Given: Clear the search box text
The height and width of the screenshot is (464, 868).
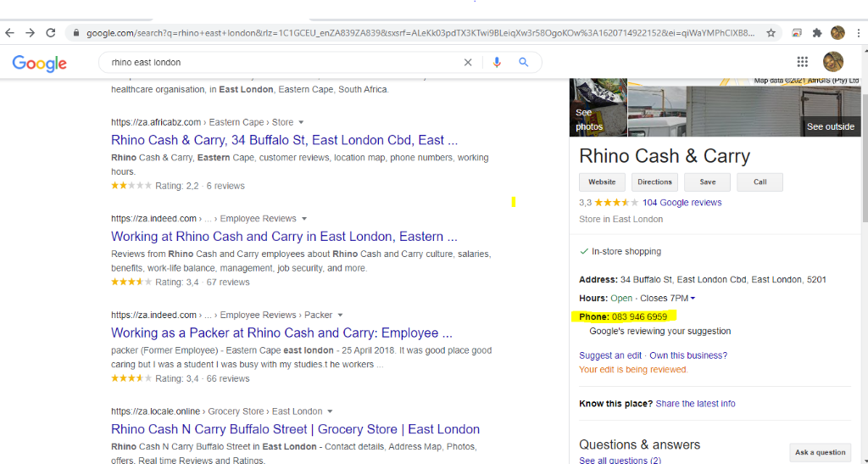Looking at the screenshot, I should click(468, 63).
